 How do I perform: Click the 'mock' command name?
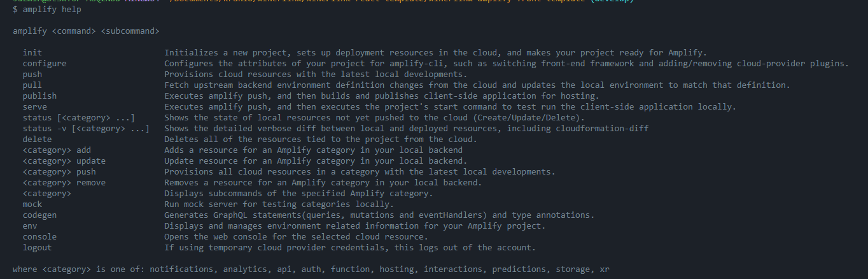[x=32, y=204]
